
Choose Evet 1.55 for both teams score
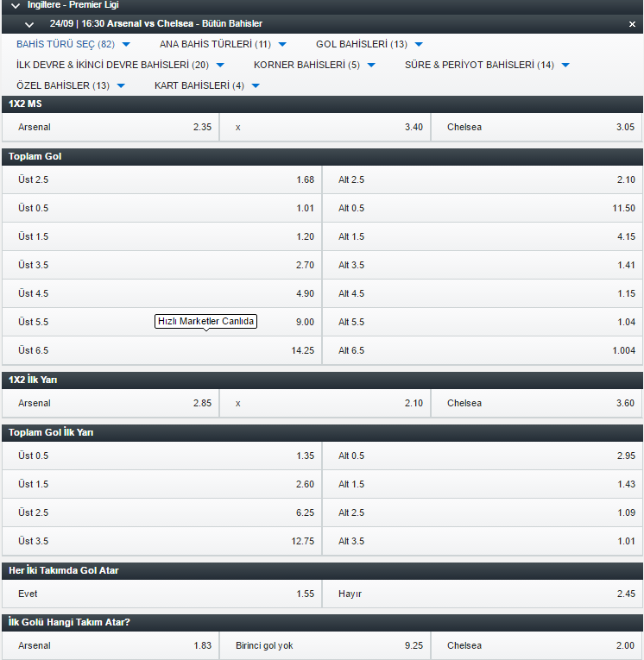pyautogui.click(x=162, y=594)
